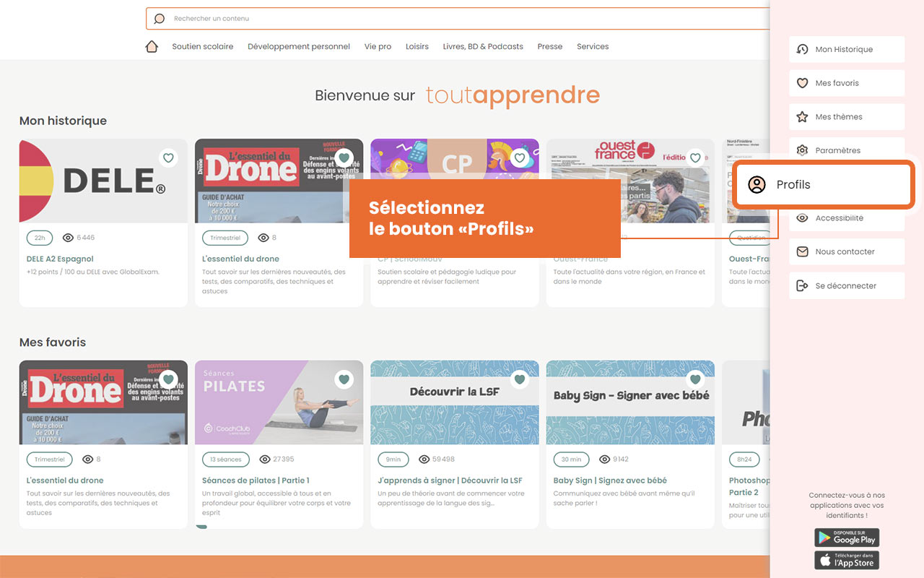924x578 pixels.
Task: Open the Vie pro category
Action: click(x=378, y=46)
